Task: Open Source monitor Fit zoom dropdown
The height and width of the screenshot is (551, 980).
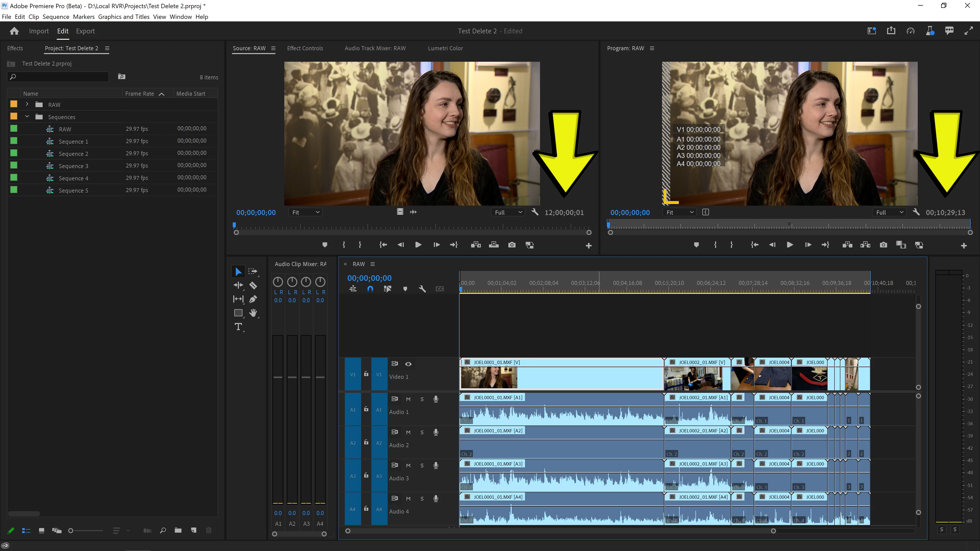Action: point(306,212)
